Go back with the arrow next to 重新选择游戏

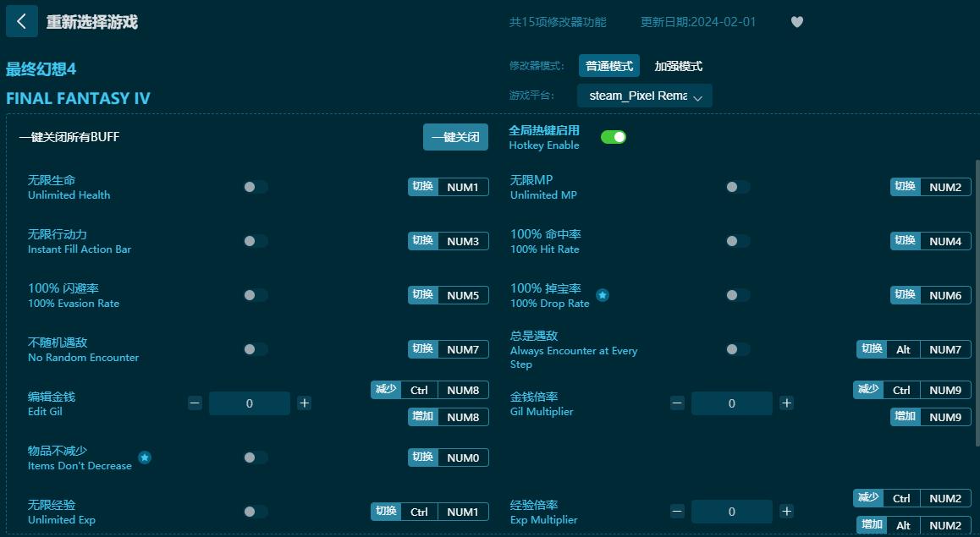tap(22, 21)
